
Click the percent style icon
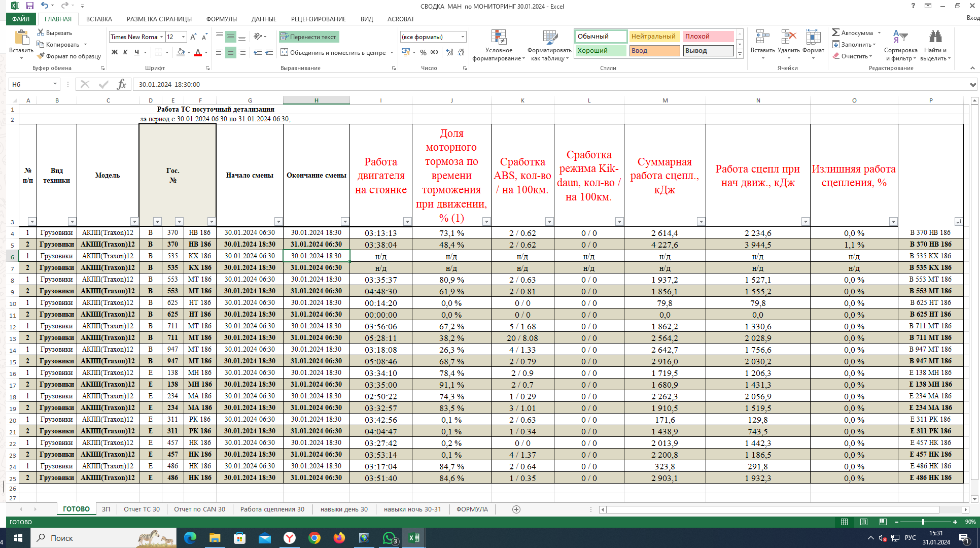pos(424,52)
